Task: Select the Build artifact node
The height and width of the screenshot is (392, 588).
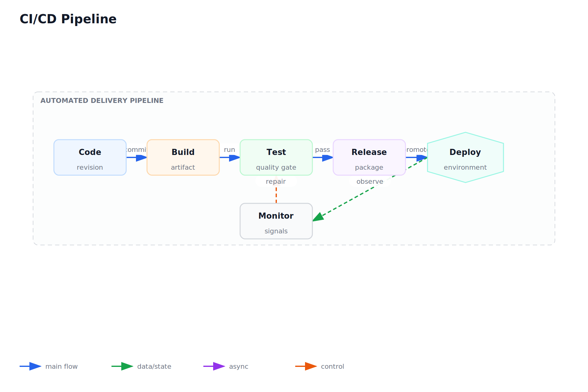Action: (x=183, y=157)
